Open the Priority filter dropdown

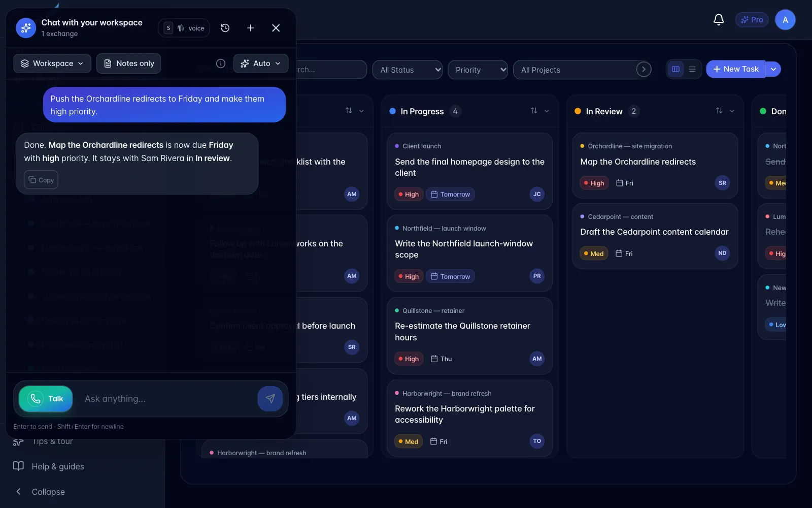tap(478, 70)
